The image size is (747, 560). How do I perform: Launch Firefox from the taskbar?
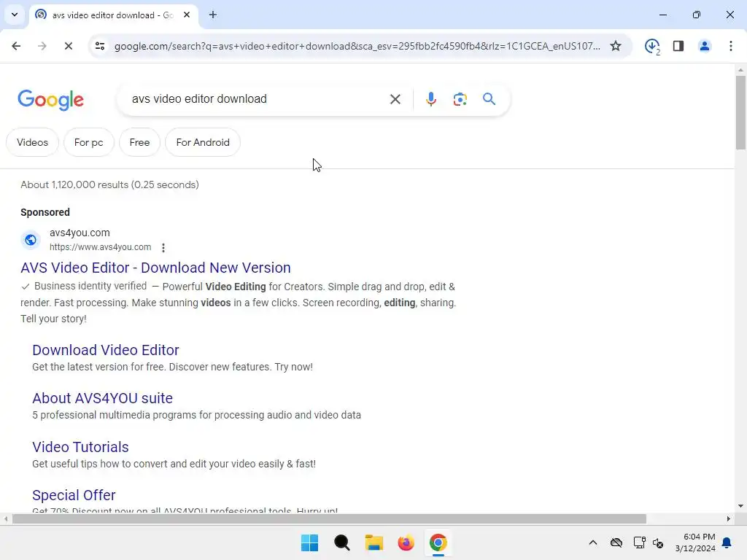406,542
